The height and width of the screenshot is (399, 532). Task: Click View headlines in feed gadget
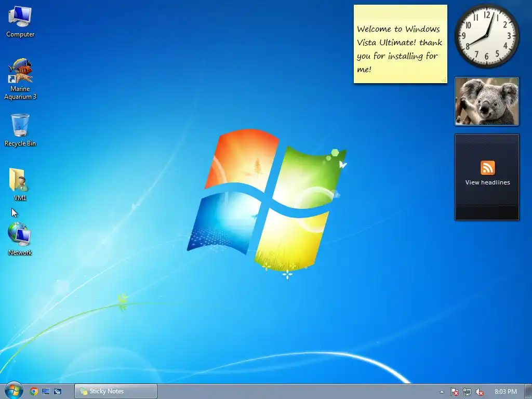(x=487, y=182)
